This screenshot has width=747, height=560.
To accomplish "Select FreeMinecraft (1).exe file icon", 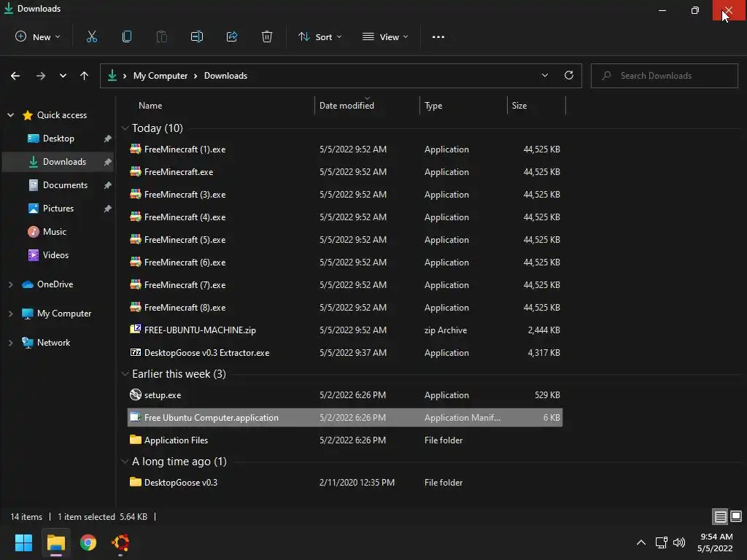I will (135, 149).
